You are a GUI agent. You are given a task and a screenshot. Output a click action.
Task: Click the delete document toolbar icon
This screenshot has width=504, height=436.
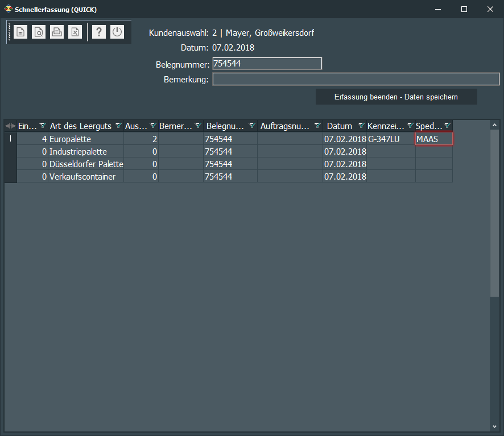[75, 32]
